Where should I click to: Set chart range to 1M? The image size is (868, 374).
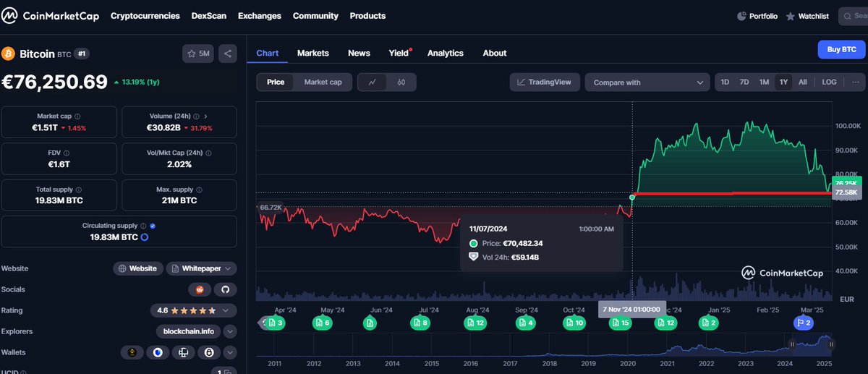click(764, 82)
